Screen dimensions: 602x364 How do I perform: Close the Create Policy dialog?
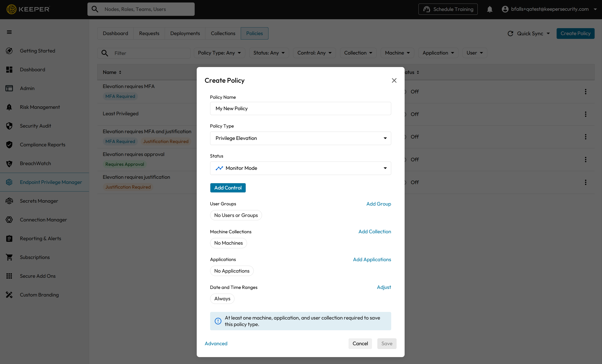coord(394,80)
